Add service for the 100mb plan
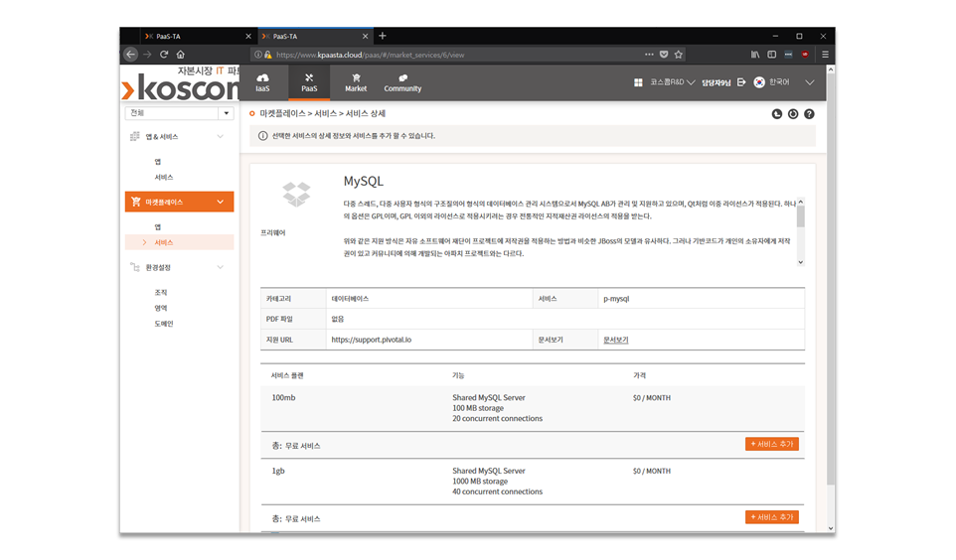956x560 pixels. click(x=772, y=444)
